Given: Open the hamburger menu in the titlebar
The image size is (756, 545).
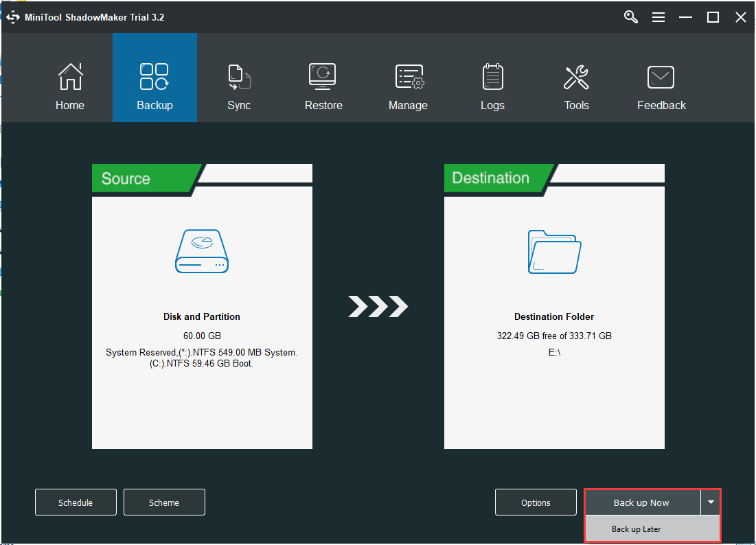Looking at the screenshot, I should [658, 16].
